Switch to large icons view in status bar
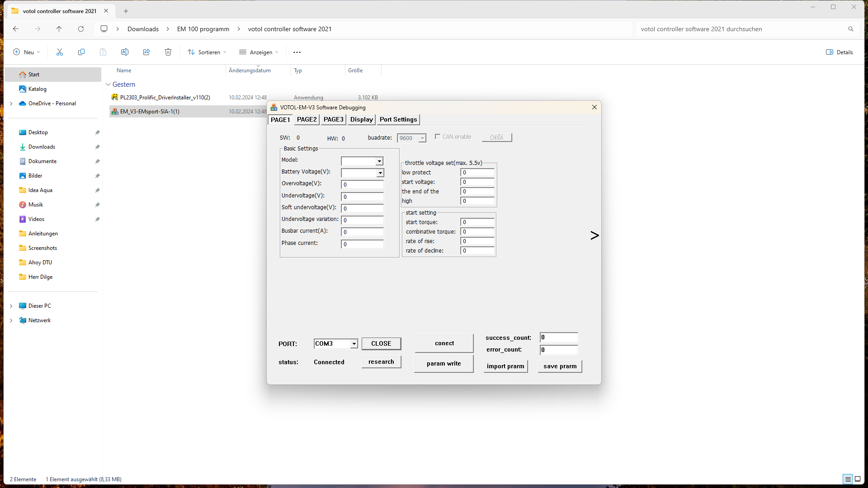This screenshot has width=868, height=488. click(858, 479)
